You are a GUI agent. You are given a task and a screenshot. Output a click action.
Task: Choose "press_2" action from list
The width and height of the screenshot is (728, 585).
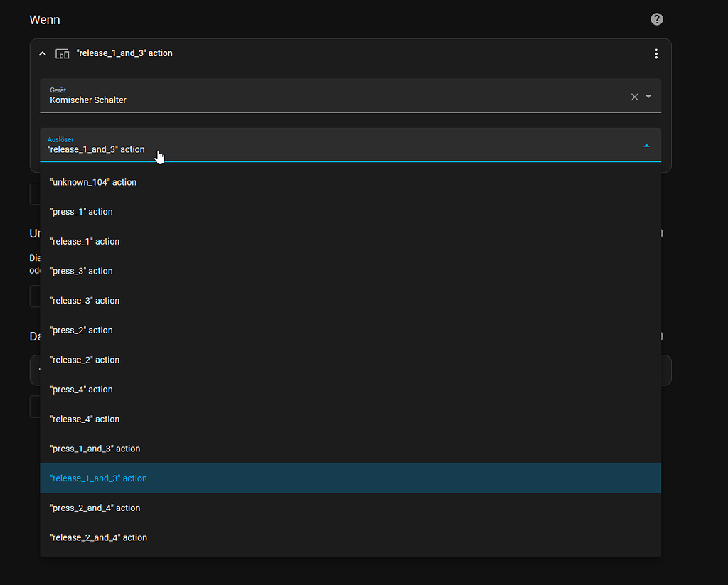tap(81, 331)
